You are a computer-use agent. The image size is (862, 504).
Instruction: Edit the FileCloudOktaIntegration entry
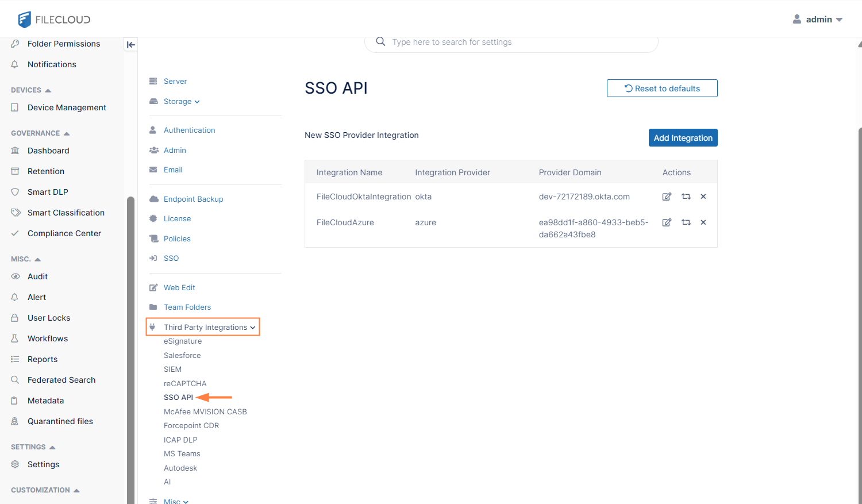667,197
